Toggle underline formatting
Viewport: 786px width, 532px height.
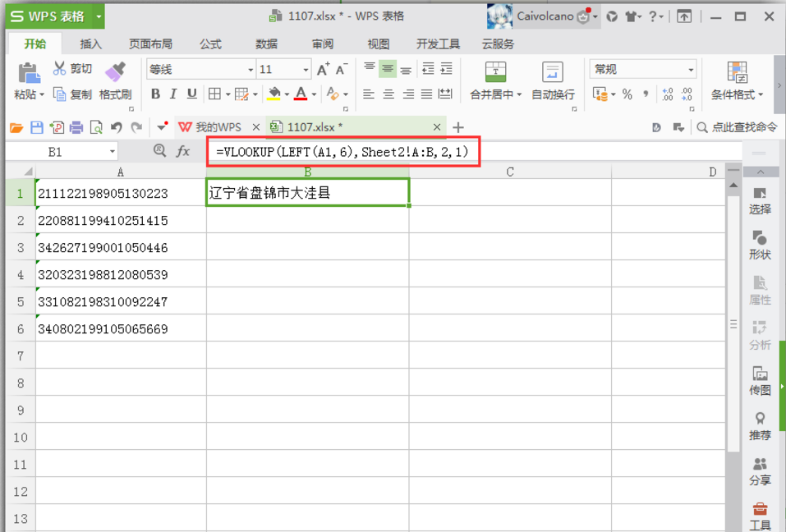(191, 94)
